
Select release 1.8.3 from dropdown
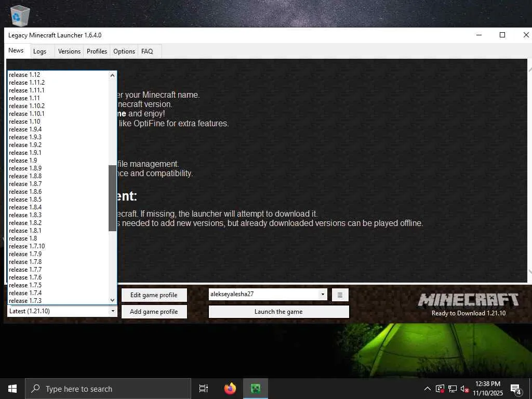click(58, 215)
